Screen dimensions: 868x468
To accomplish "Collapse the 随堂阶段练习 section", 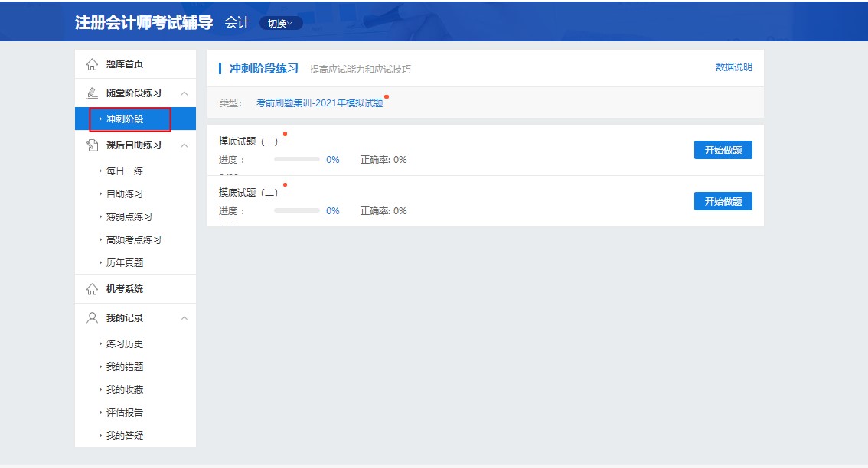I will click(x=183, y=93).
